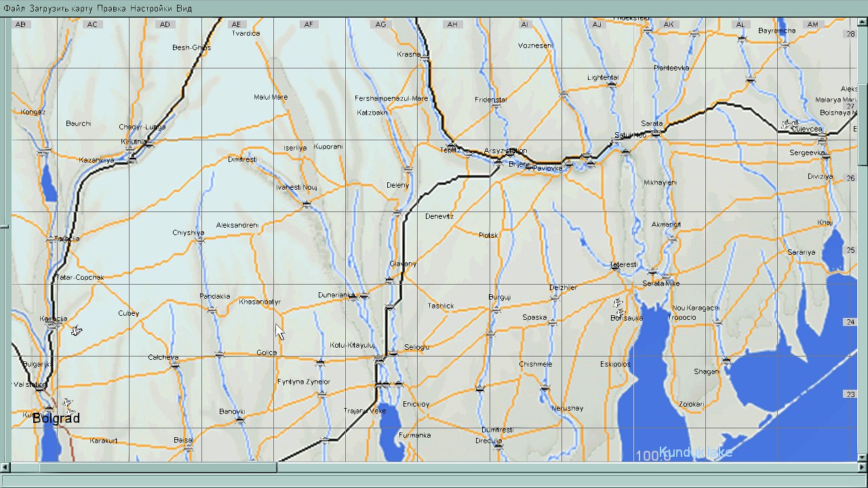Click the bridge icon above Deleny
Viewport: 868px width, 488px height.
(408, 169)
